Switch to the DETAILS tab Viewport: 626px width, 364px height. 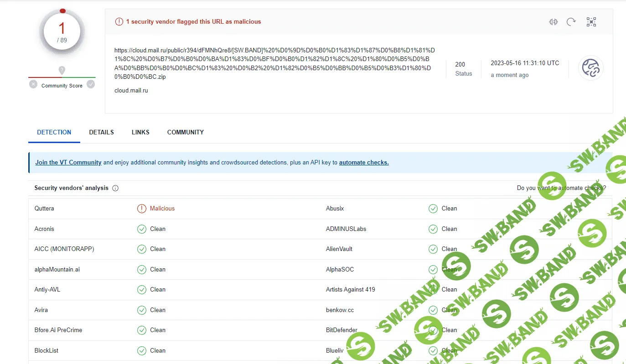(101, 133)
